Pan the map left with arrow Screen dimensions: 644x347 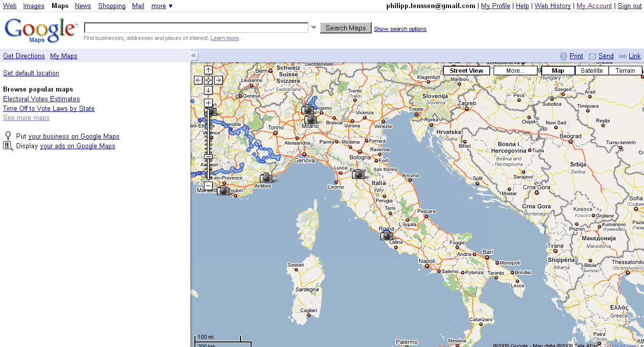(x=198, y=80)
